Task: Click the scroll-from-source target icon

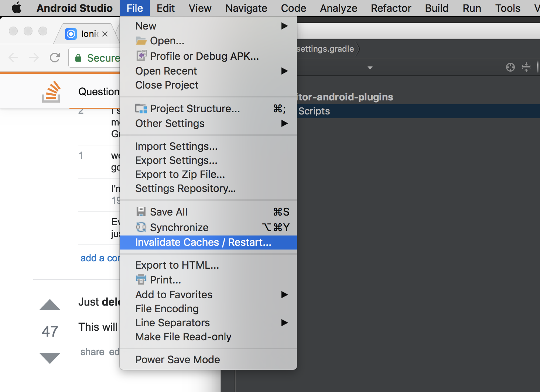Action: click(510, 67)
